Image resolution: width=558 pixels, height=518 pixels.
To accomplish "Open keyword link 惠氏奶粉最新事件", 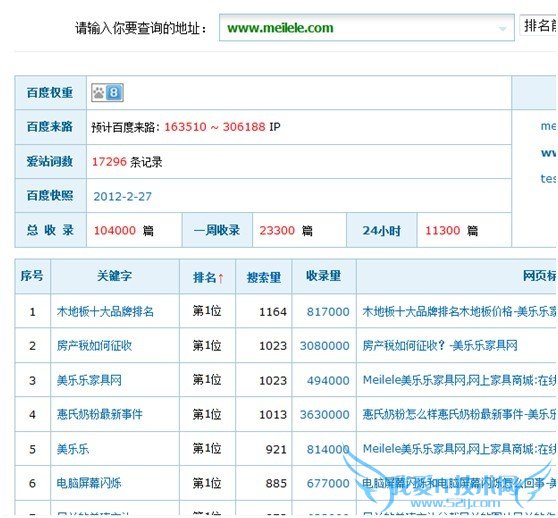I will pos(100,414).
